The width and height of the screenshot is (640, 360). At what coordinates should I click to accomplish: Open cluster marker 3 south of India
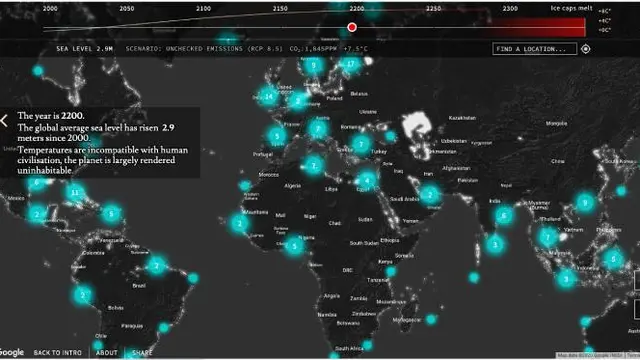pos(495,244)
